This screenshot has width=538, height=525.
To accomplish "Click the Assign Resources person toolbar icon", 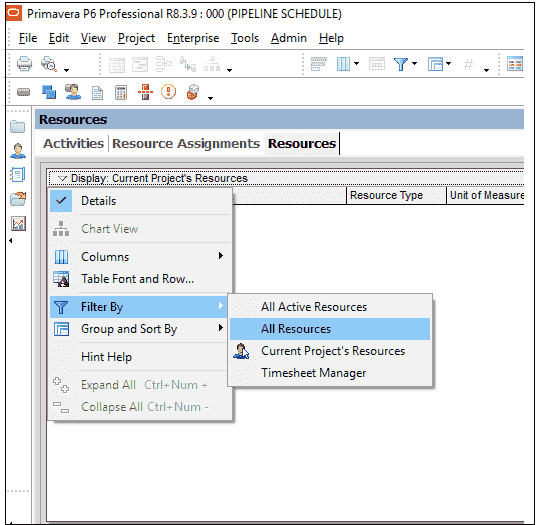I will (73, 92).
